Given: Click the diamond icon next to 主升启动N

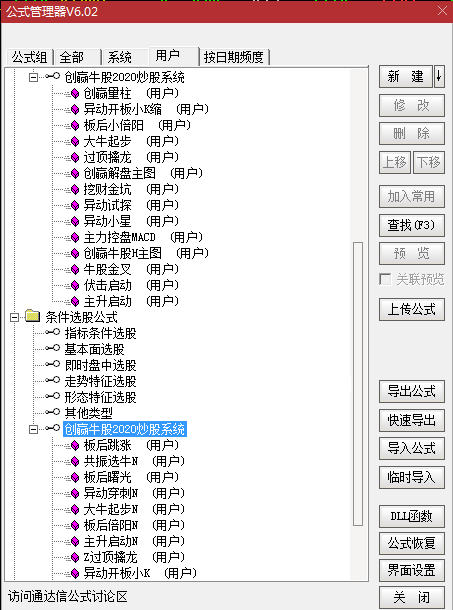Looking at the screenshot, I should [x=75, y=541].
